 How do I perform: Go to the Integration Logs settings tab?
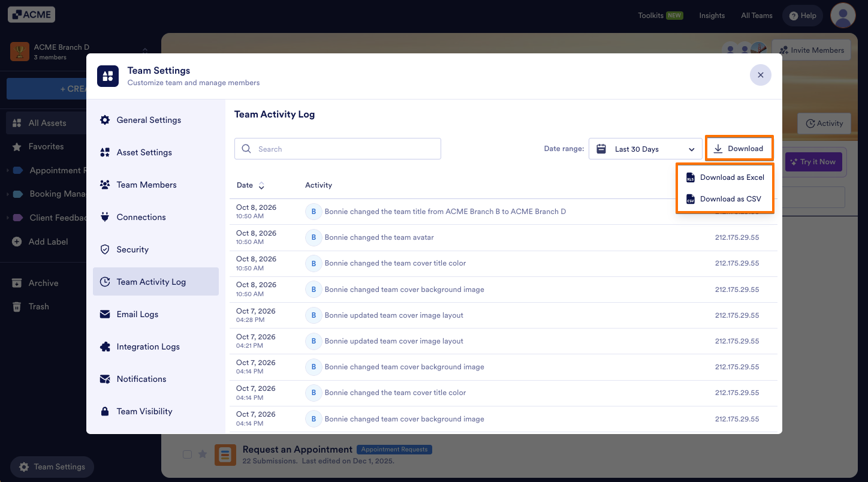point(156,347)
